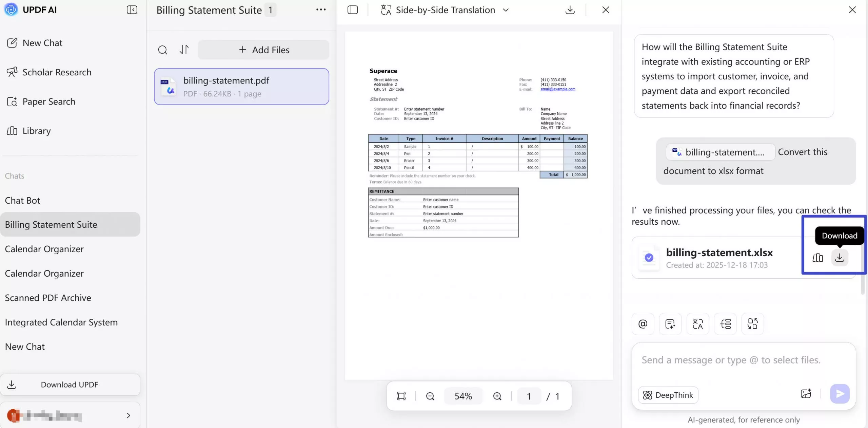Expand the account options at bottom left
The height and width of the screenshot is (428, 868).
click(128, 416)
